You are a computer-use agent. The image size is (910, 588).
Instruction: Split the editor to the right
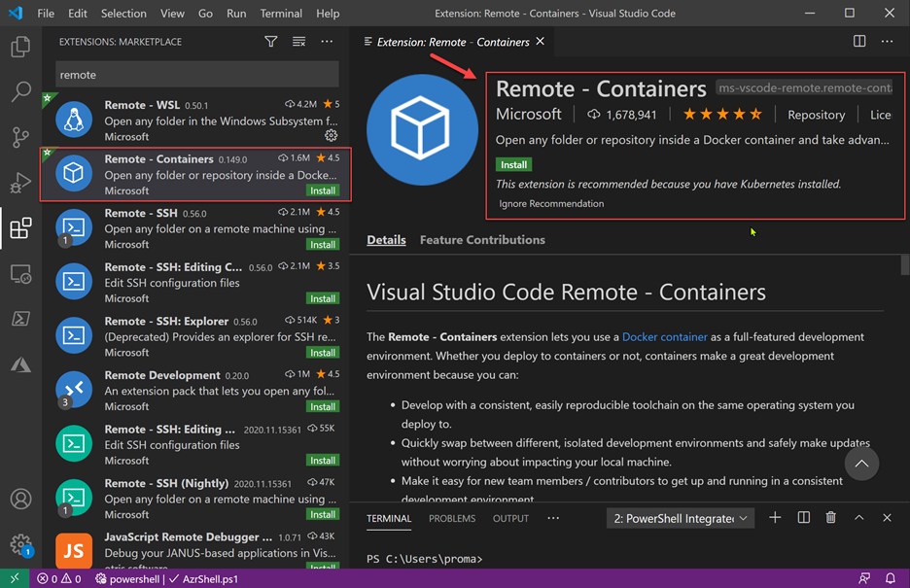(x=859, y=42)
